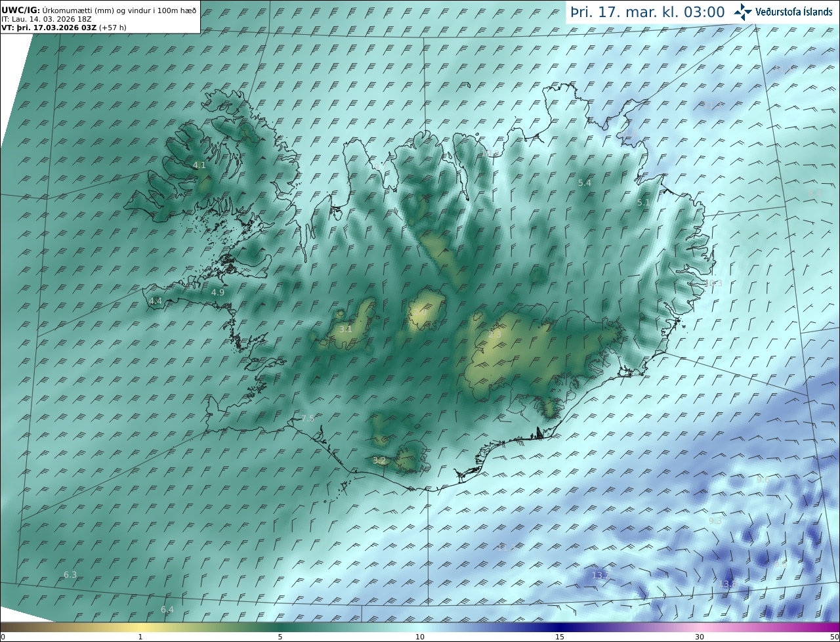Click the colorbar tick label 30
Viewport: 840px width, 642px height.
[700, 637]
